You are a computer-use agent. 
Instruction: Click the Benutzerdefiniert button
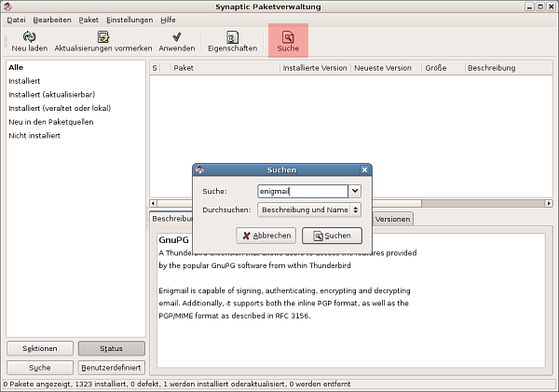[111, 368]
